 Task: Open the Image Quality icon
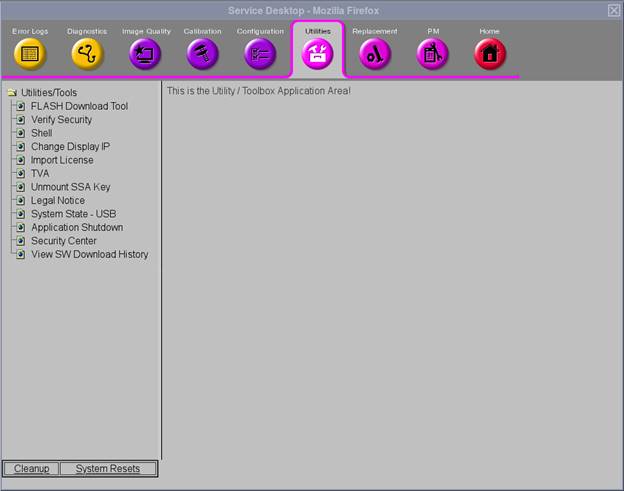[x=145, y=54]
